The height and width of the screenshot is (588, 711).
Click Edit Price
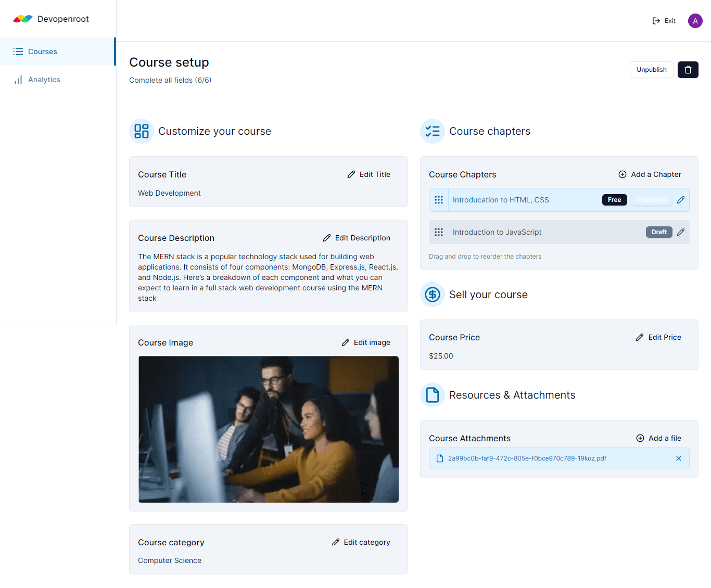(x=658, y=337)
